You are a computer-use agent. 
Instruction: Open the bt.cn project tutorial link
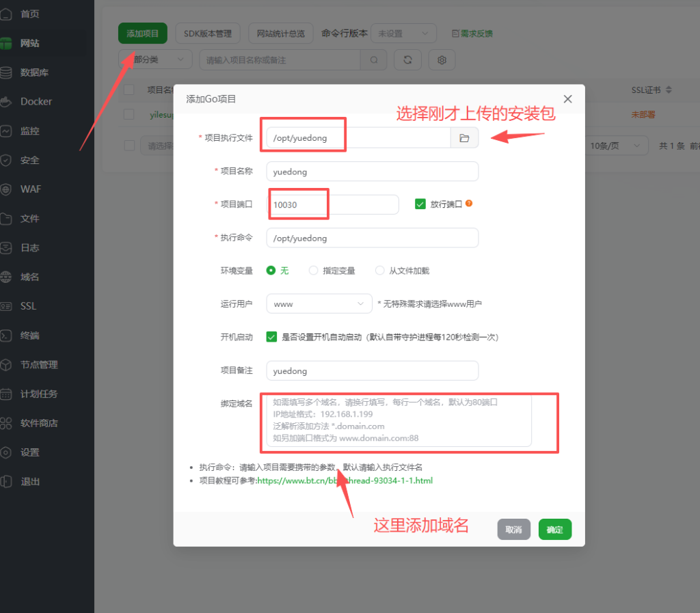345,480
